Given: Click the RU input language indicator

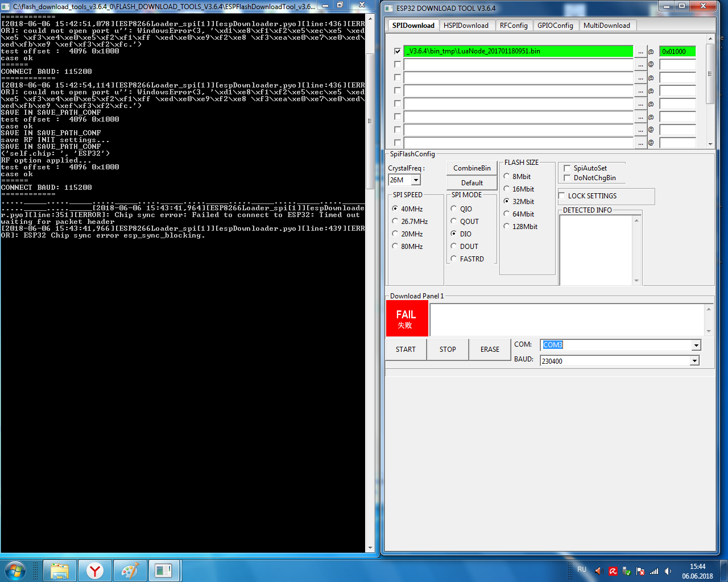Looking at the screenshot, I should [582, 569].
